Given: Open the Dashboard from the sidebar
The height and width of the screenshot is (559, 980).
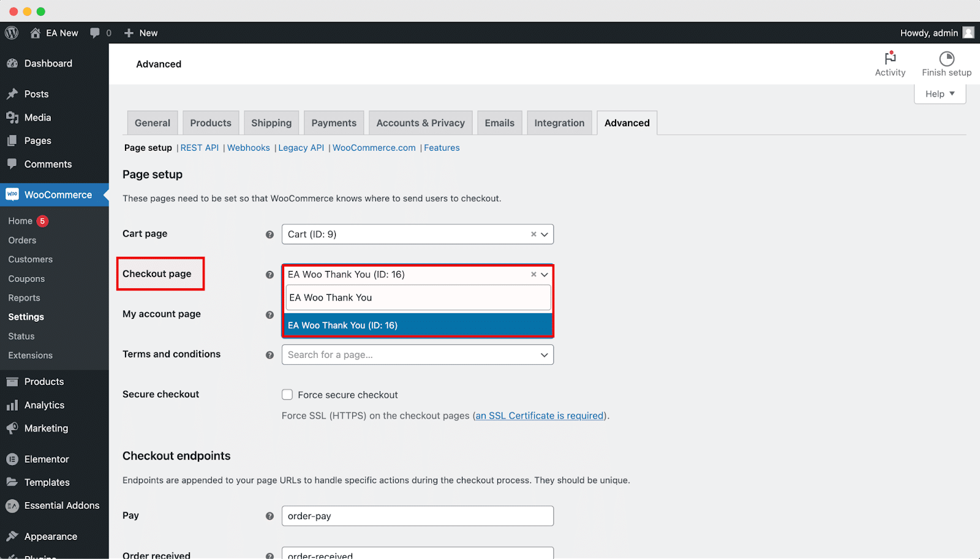Looking at the screenshot, I should pyautogui.click(x=48, y=63).
